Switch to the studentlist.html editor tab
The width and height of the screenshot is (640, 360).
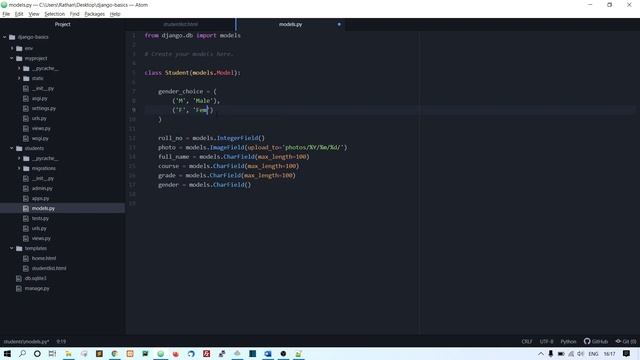(180, 24)
